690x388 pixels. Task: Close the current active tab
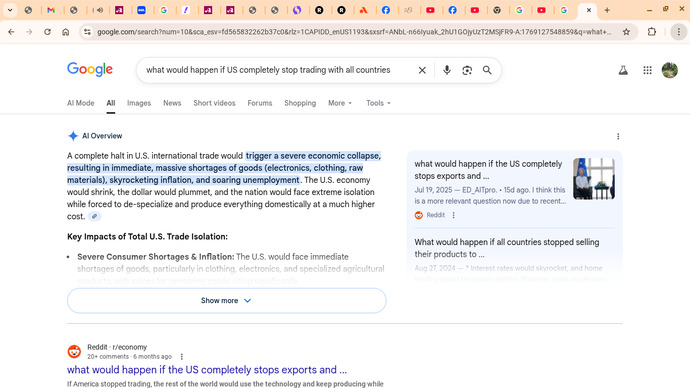click(x=589, y=10)
